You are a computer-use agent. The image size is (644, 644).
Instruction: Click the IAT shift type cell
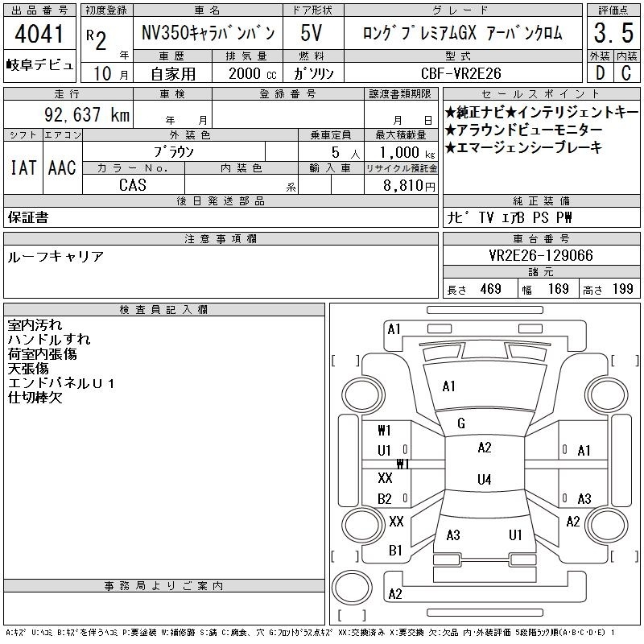pyautogui.click(x=22, y=167)
